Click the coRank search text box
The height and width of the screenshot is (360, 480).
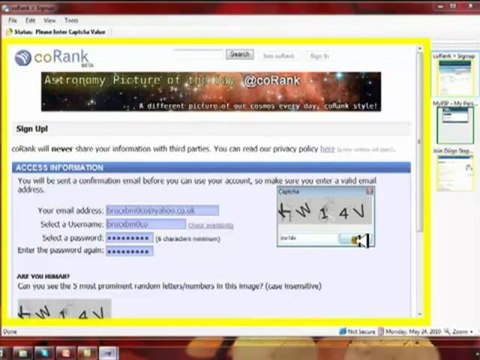click(198, 54)
